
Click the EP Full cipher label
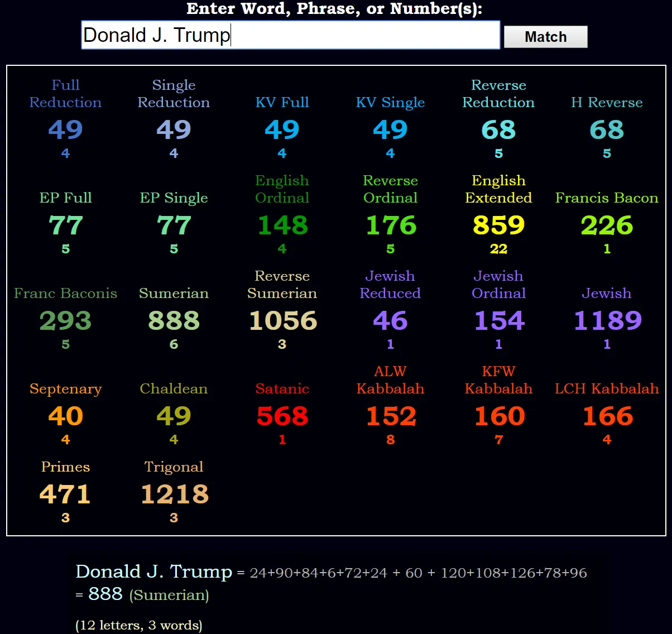tap(65, 198)
